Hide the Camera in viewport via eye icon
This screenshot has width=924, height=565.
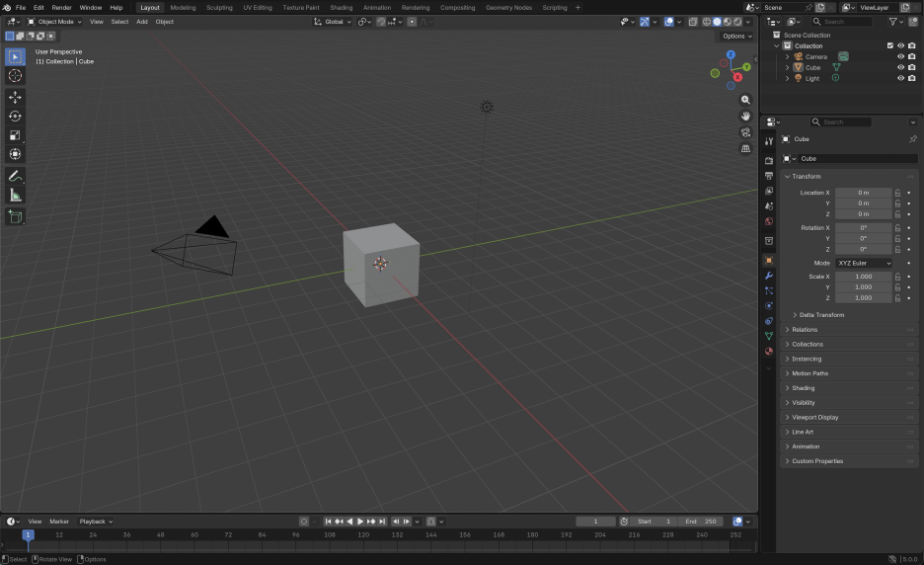pyautogui.click(x=900, y=56)
